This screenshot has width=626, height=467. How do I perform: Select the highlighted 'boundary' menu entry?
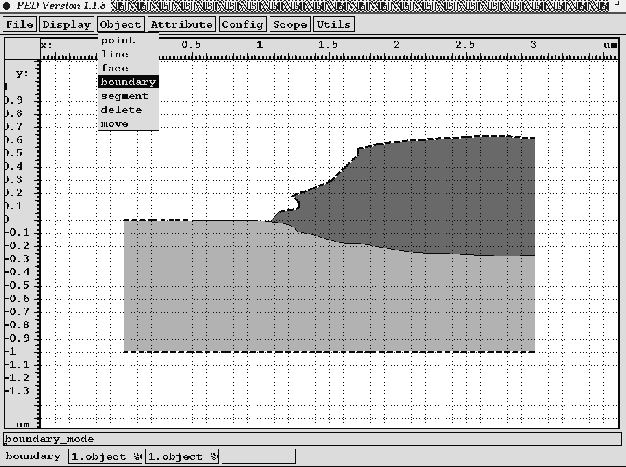click(x=127, y=82)
